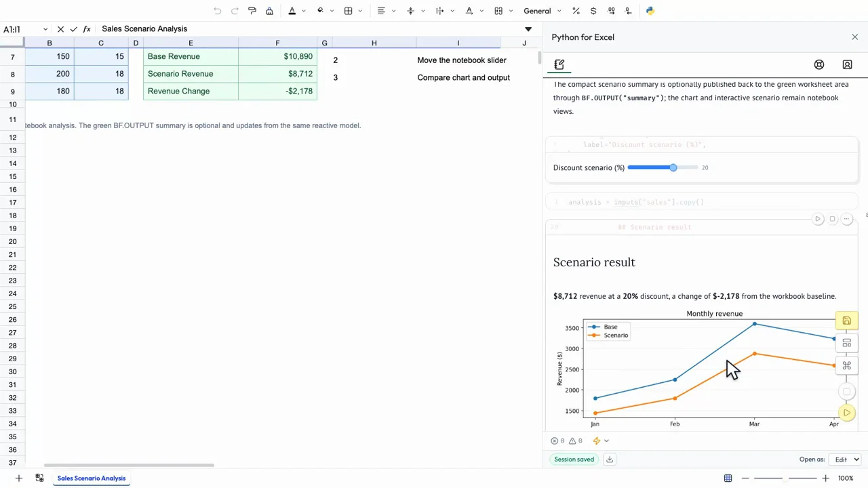Expand the fill color dropdown arrow
The image size is (868, 488).
click(x=332, y=11)
